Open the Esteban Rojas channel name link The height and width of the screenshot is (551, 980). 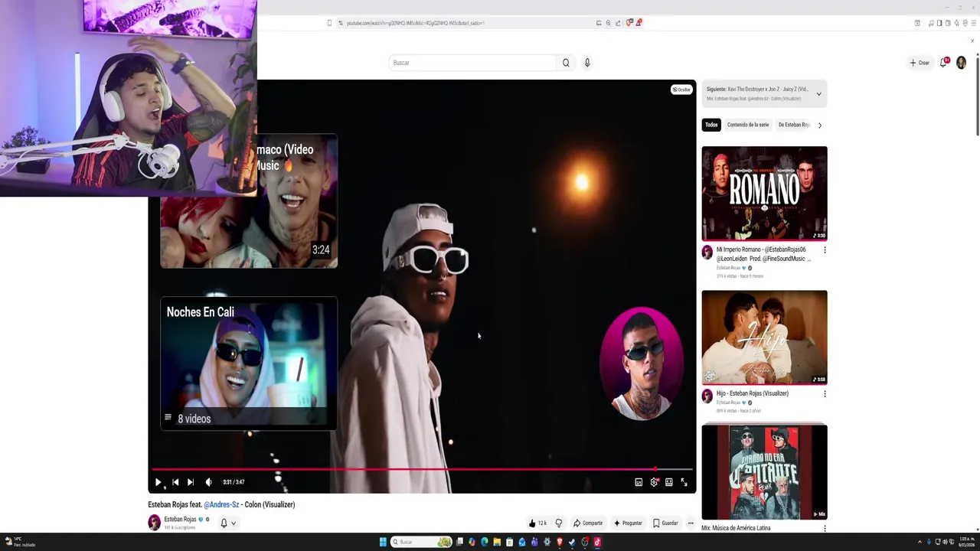tap(180, 520)
